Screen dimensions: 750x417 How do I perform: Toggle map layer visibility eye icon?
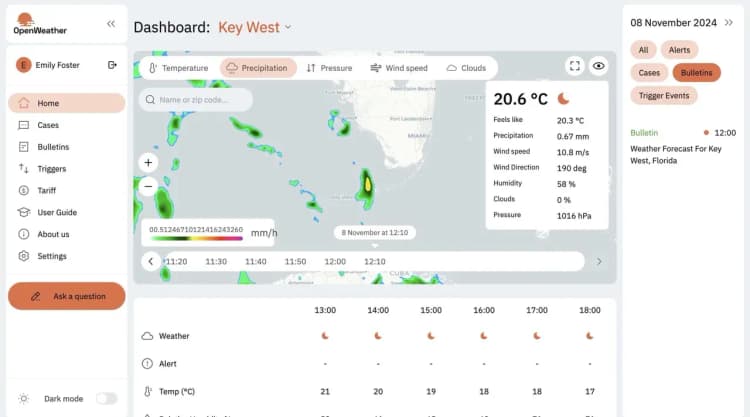tap(599, 66)
